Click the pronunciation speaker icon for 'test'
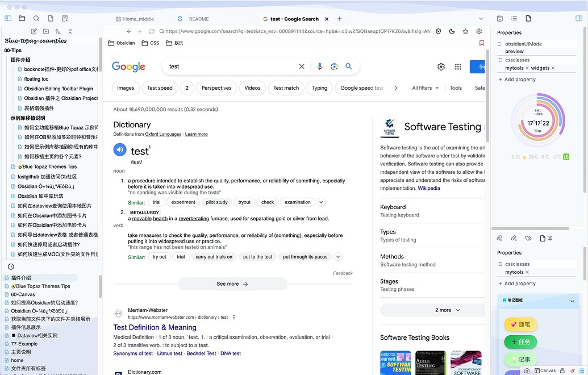The height and width of the screenshot is (375, 588). pyautogui.click(x=119, y=150)
